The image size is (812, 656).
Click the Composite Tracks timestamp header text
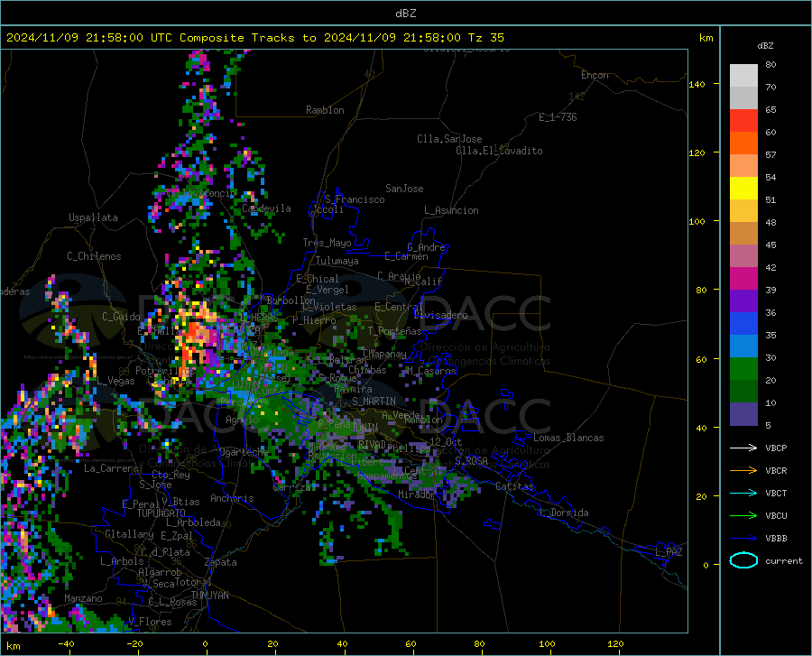[x=254, y=38]
